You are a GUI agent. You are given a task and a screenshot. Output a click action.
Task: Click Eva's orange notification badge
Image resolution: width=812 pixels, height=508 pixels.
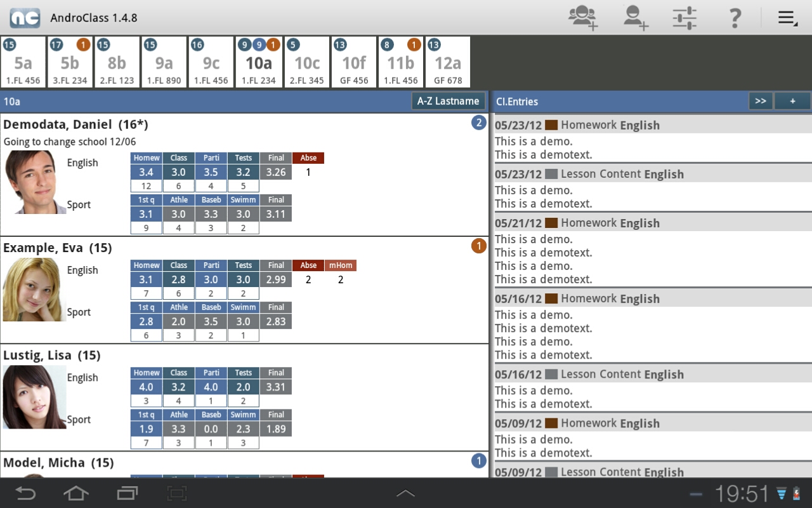(x=478, y=246)
